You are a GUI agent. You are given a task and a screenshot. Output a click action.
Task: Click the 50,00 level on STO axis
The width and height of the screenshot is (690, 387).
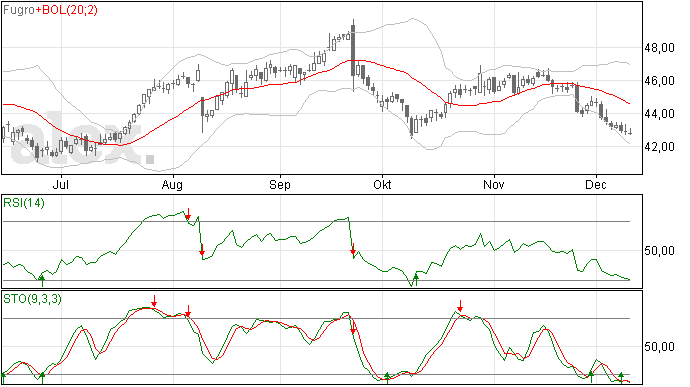pos(659,346)
